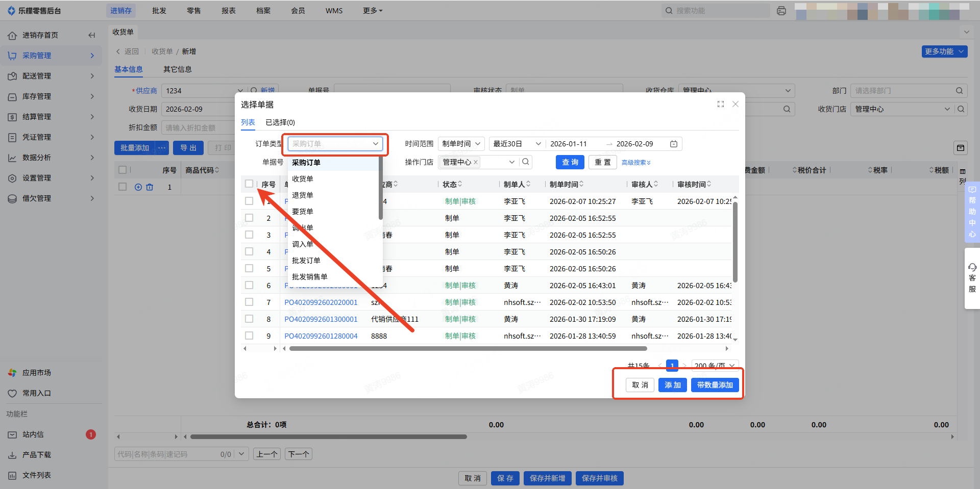Switch to the 其它信息 tab

pos(178,69)
